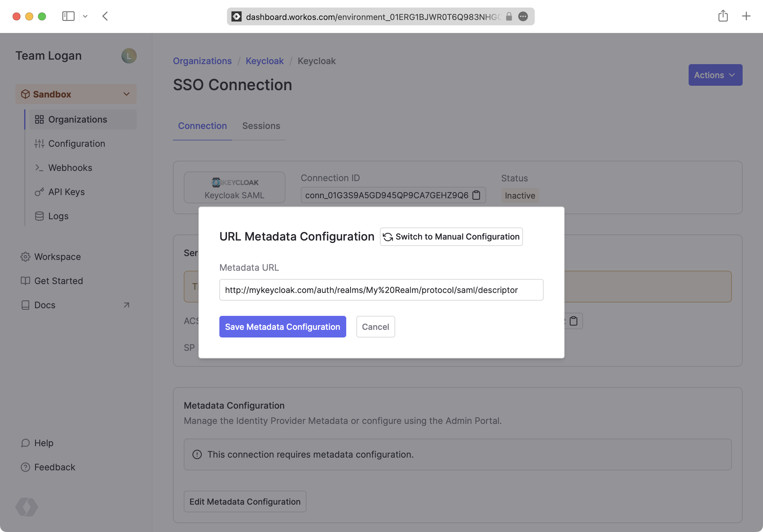This screenshot has height=532, width=763.
Task: Switch to the Sessions tab
Action: (x=261, y=126)
